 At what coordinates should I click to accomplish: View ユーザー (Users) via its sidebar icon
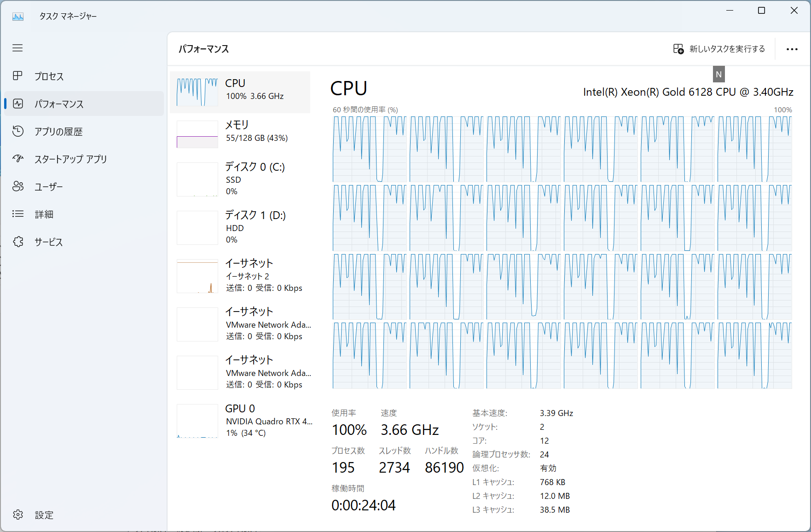point(17,186)
